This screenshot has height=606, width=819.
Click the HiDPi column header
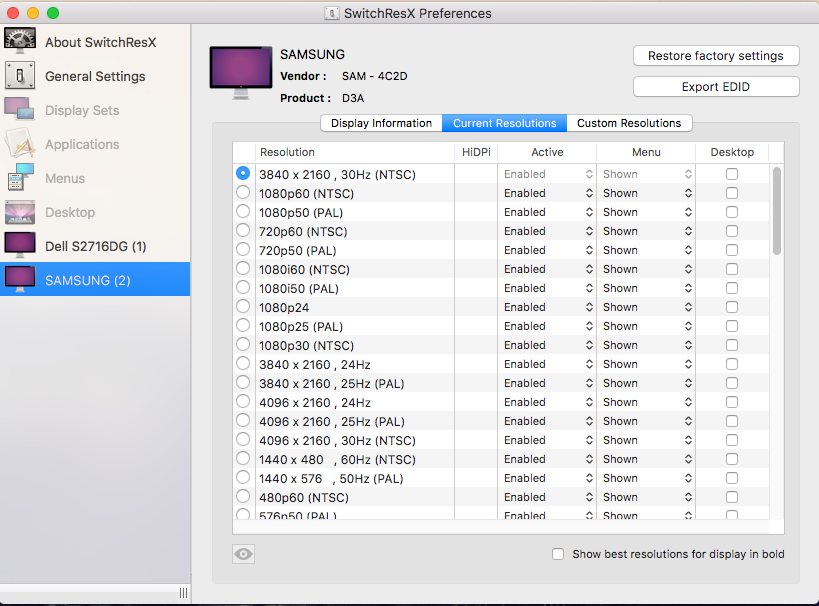[476, 152]
